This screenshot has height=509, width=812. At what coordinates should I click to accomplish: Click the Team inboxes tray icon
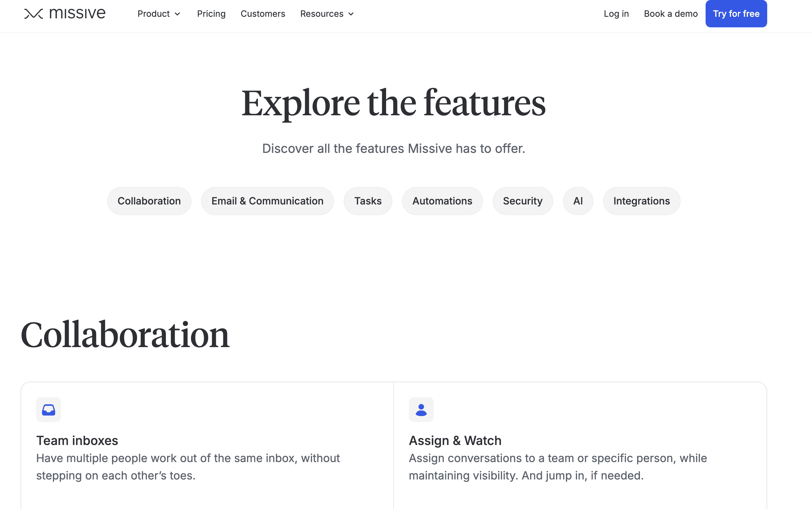pyautogui.click(x=49, y=410)
